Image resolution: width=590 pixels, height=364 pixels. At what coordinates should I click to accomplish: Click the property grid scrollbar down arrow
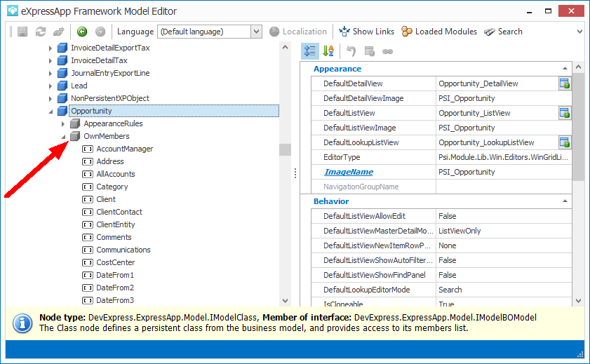tap(579, 301)
